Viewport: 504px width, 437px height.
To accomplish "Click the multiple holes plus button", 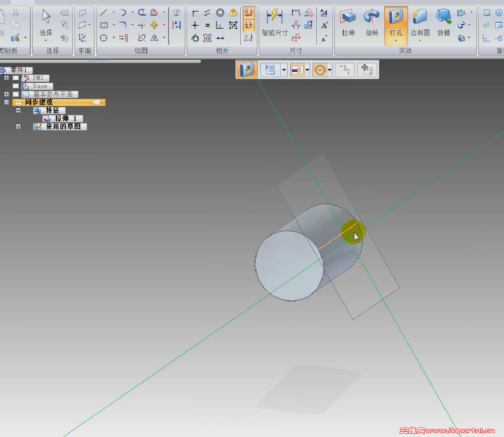I will coord(367,70).
